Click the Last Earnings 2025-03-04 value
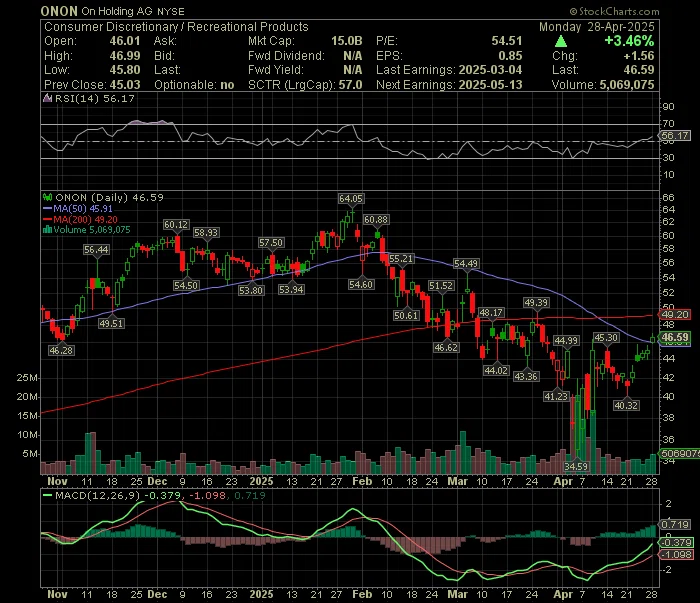 pos(490,70)
